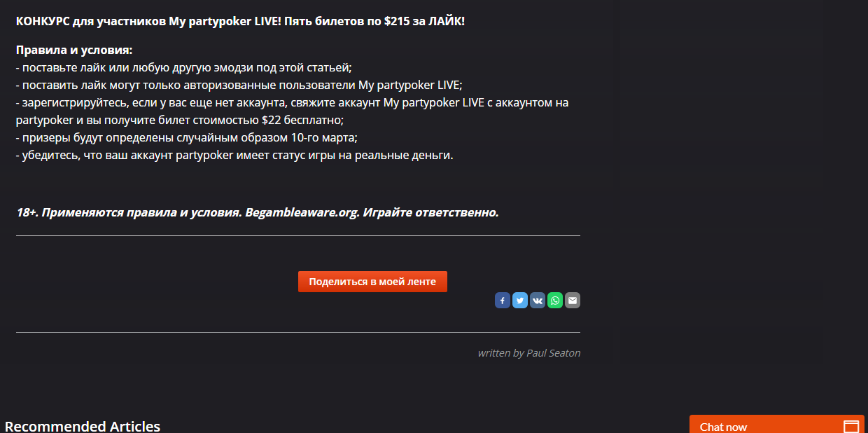Share the article on Facebook
The height and width of the screenshot is (433, 868).
pos(503,301)
